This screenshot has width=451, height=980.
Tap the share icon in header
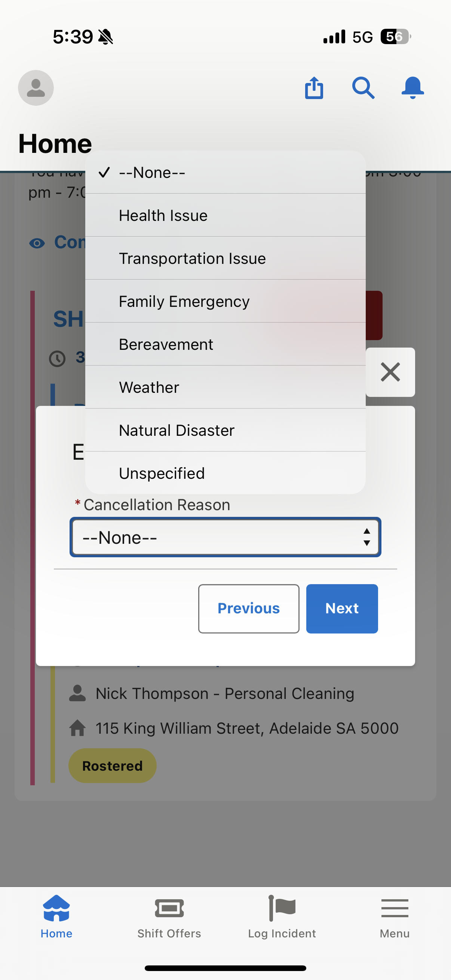click(314, 88)
